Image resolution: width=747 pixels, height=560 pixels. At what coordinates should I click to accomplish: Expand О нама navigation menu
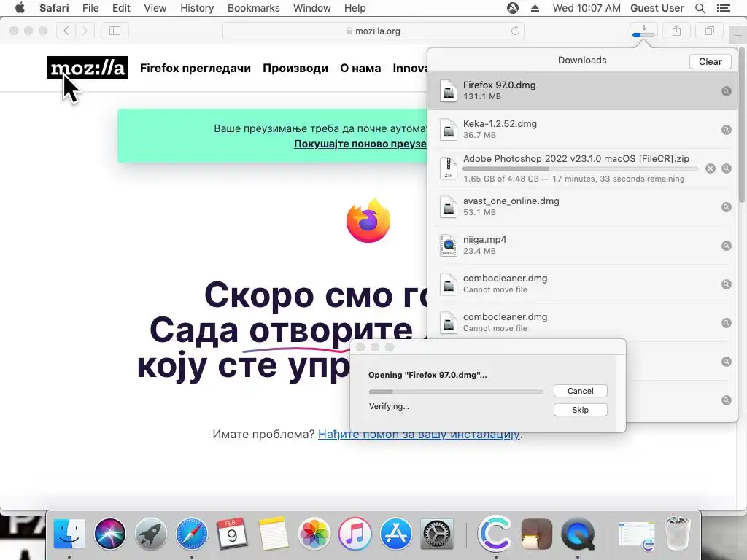point(360,68)
